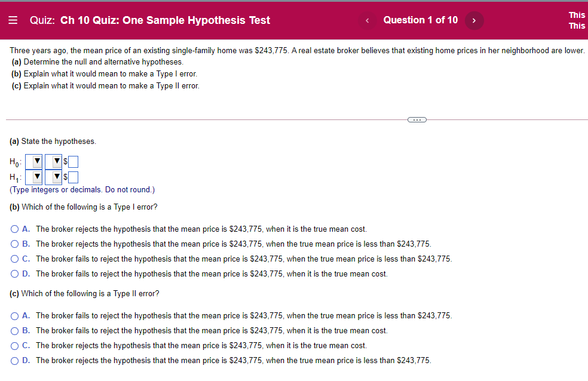
Task: Click the first This link in the corner
Action: pyautogui.click(x=576, y=15)
